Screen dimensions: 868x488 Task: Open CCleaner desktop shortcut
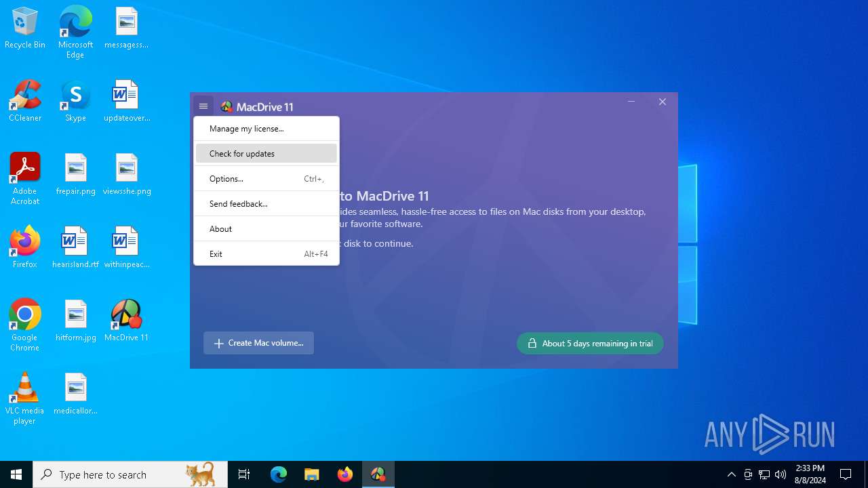[x=25, y=102]
